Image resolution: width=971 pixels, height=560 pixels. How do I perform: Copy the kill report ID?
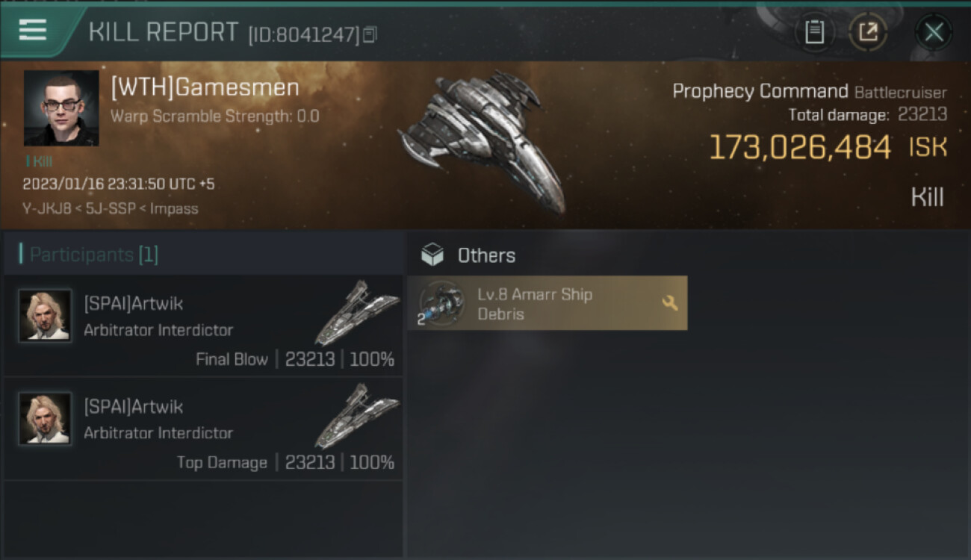[370, 34]
